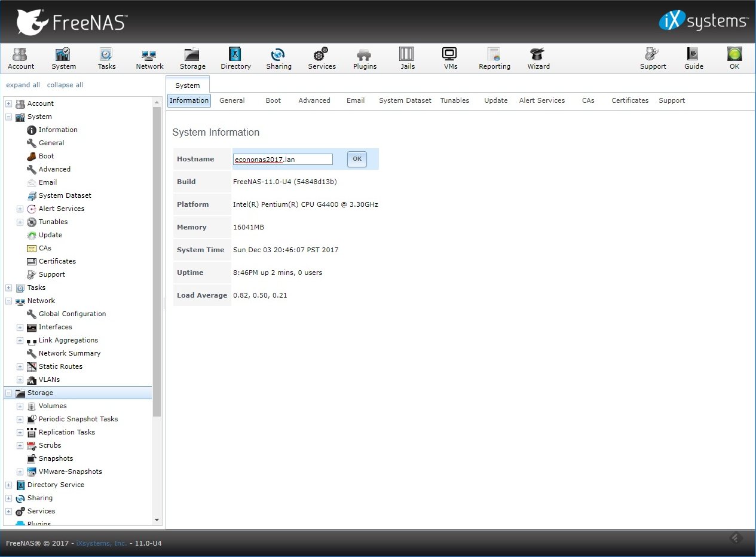Click the iXsystems, Inc. footer link
Image resolution: width=756 pixels, height=557 pixels.
(x=102, y=543)
